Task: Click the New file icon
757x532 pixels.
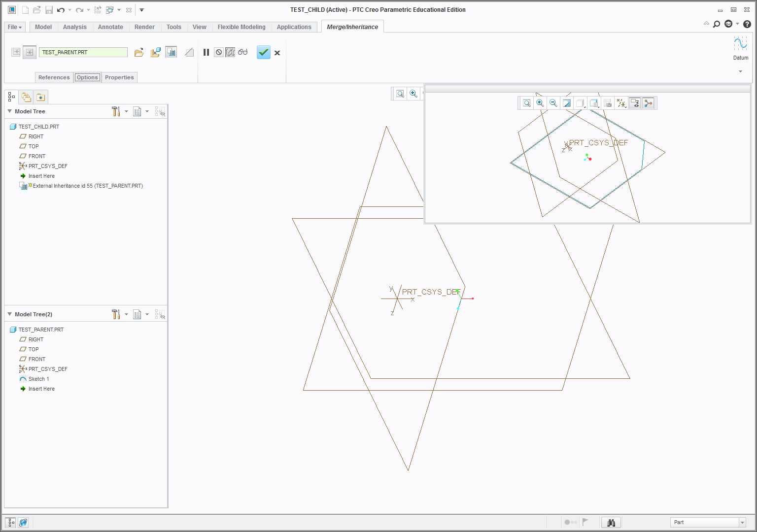Action: coord(25,10)
